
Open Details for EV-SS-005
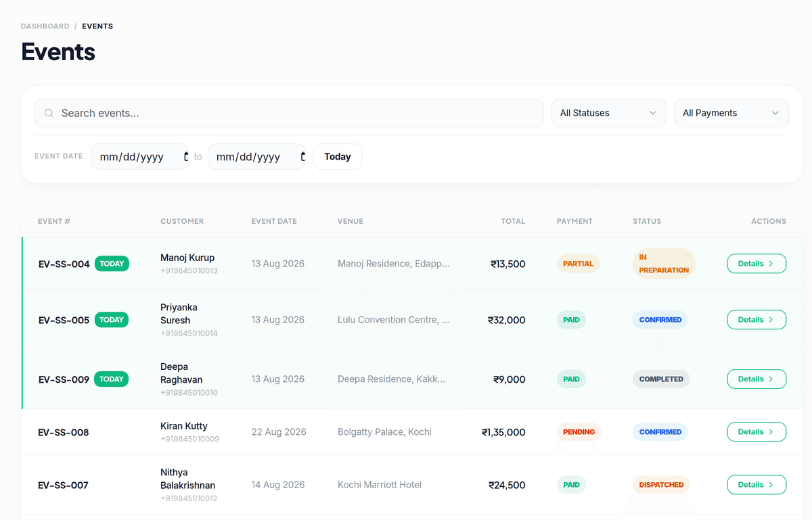pos(757,320)
